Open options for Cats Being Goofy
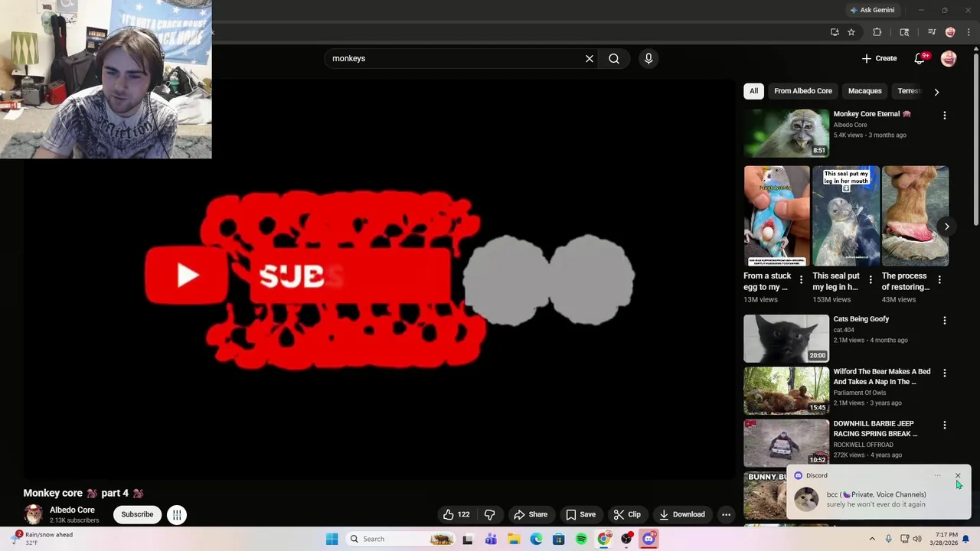The image size is (980, 551). (944, 321)
